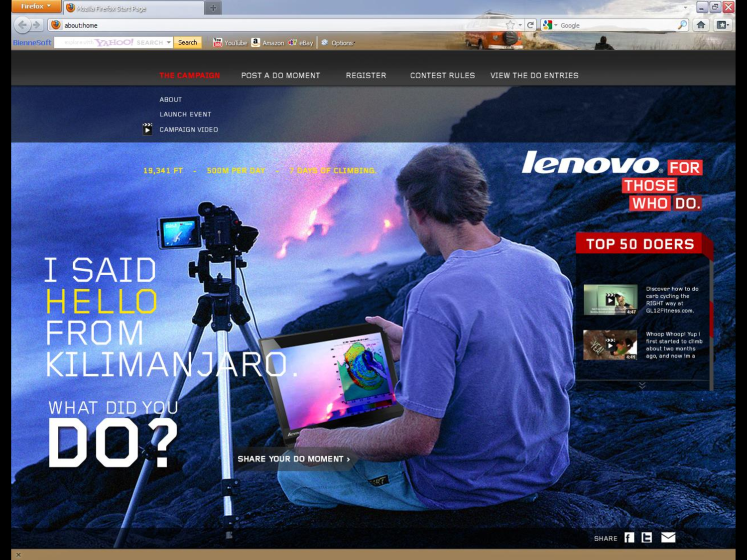Expand the Yahoo search box dropdown arrow

tap(169, 42)
